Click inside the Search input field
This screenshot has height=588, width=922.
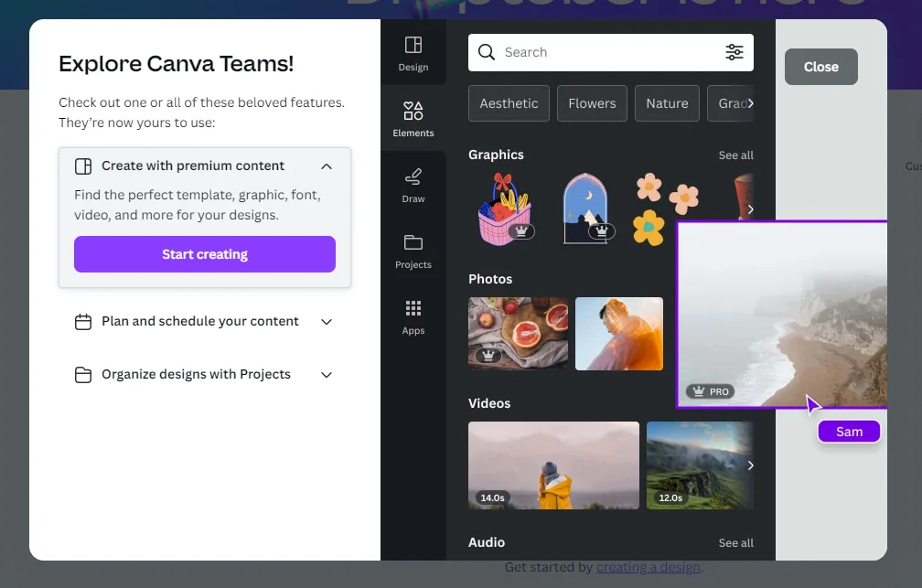coord(610,52)
